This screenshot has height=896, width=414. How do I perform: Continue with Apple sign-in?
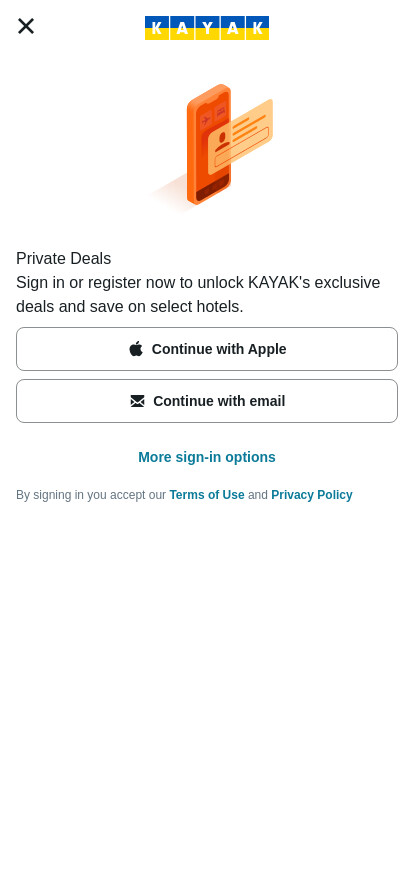tap(207, 349)
